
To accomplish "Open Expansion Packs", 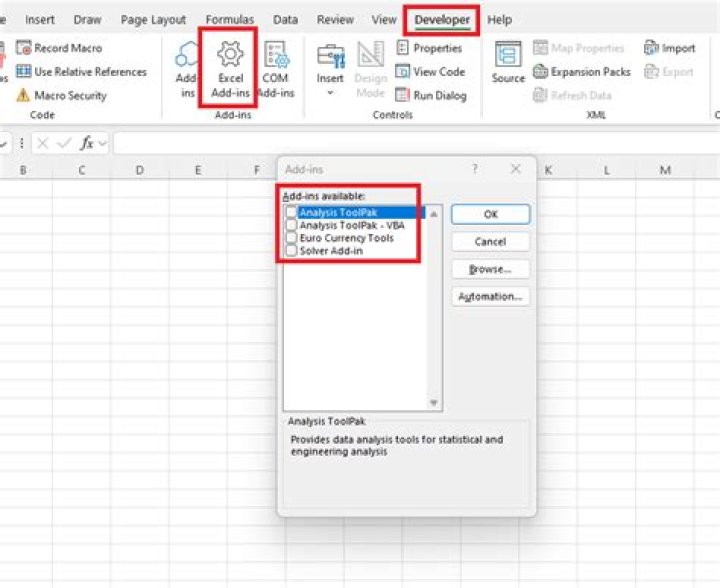I will point(582,72).
